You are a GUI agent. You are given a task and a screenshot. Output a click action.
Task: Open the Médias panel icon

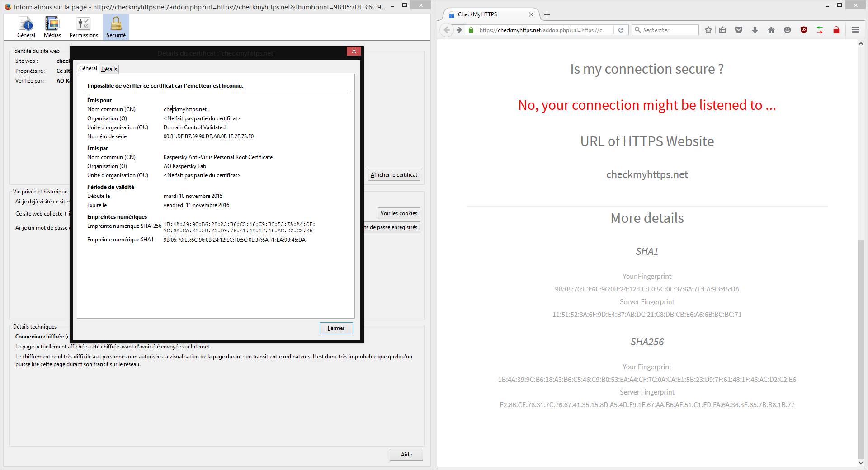[52, 27]
